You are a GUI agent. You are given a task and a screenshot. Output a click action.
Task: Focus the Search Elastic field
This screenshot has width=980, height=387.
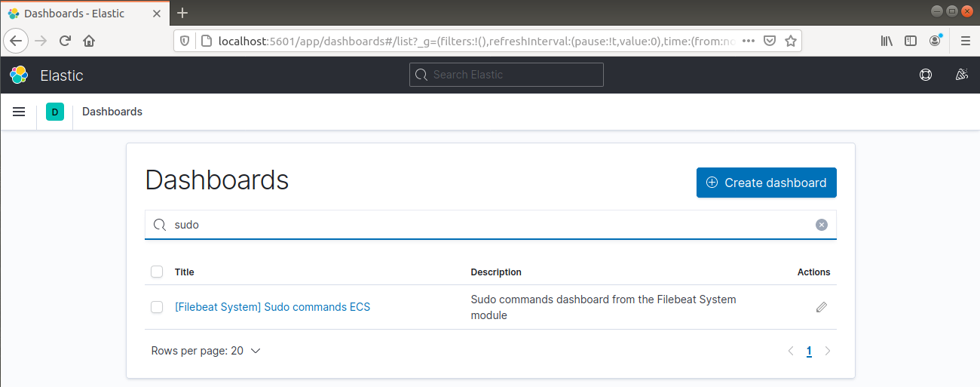(x=507, y=75)
